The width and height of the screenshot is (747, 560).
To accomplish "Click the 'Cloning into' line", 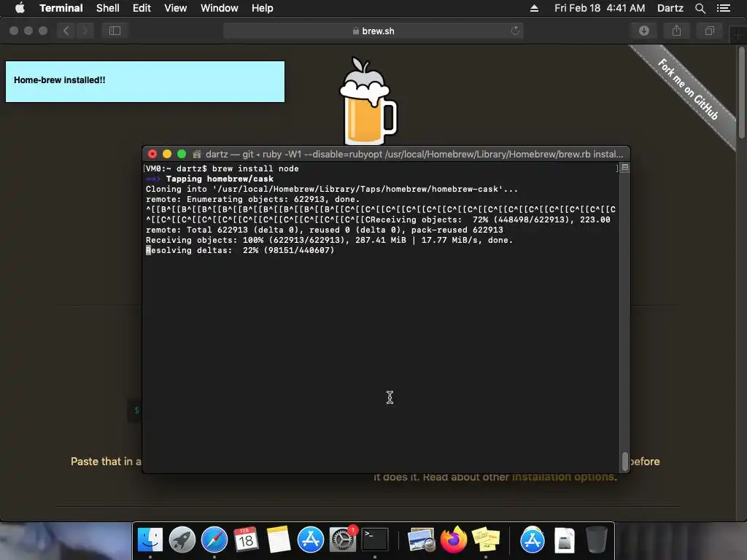I will pos(332,189).
